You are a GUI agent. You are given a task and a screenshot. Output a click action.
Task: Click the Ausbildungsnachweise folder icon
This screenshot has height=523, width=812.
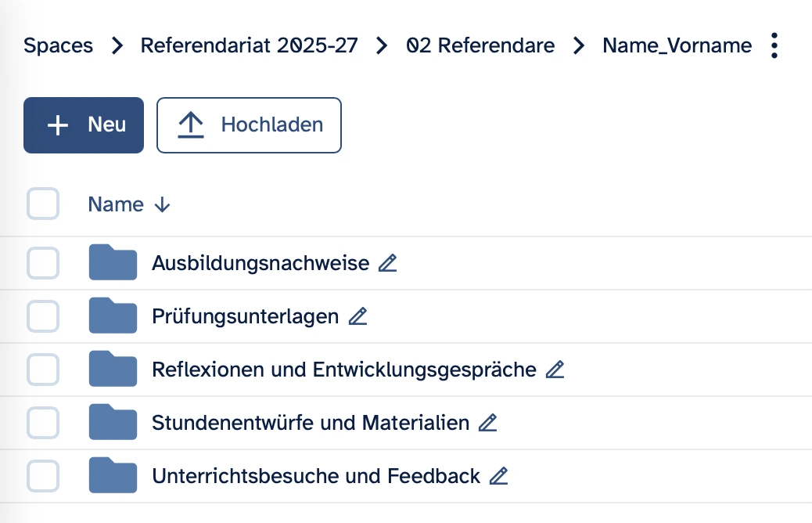113,263
